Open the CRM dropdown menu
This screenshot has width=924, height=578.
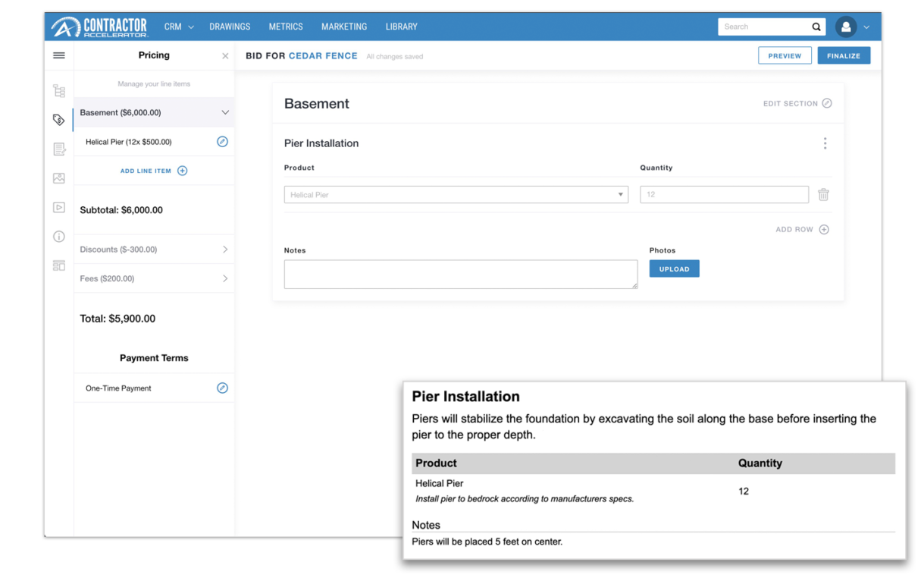178,27
